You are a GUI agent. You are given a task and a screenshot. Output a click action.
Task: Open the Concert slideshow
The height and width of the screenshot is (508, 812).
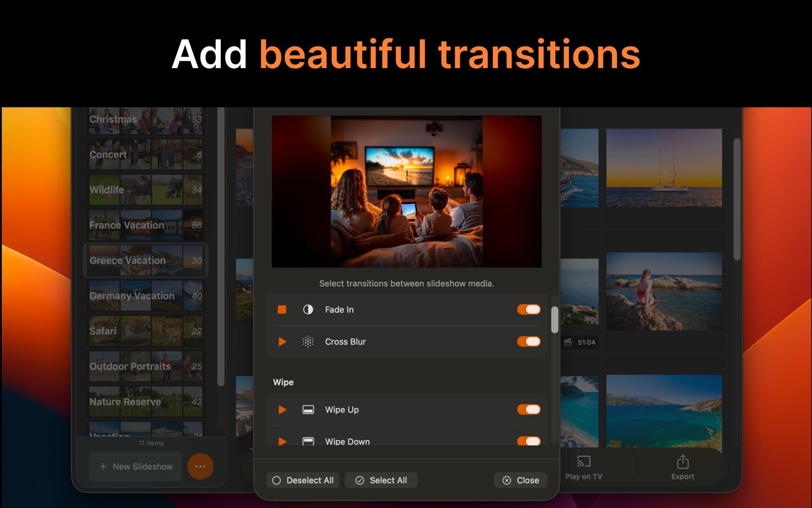[x=146, y=154]
